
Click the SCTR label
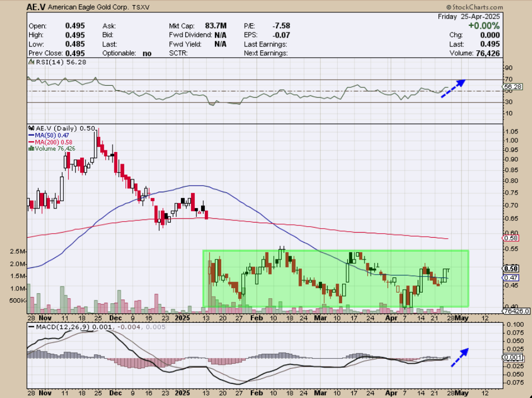(179, 53)
